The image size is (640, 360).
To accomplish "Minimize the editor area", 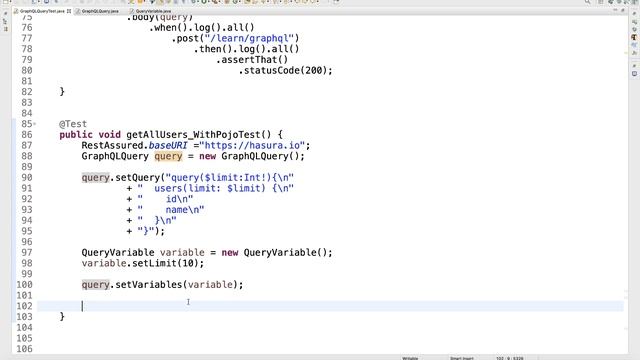I will pos(615,11).
